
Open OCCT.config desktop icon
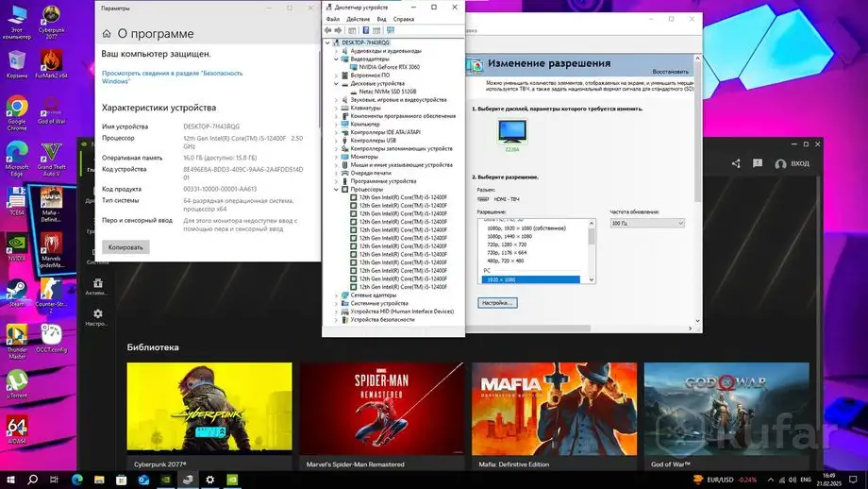tap(51, 338)
